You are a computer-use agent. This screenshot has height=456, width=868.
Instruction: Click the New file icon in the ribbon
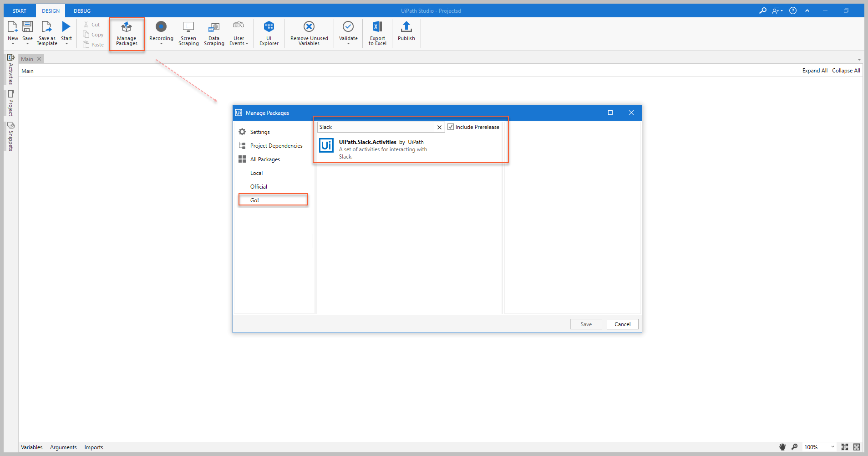13,27
